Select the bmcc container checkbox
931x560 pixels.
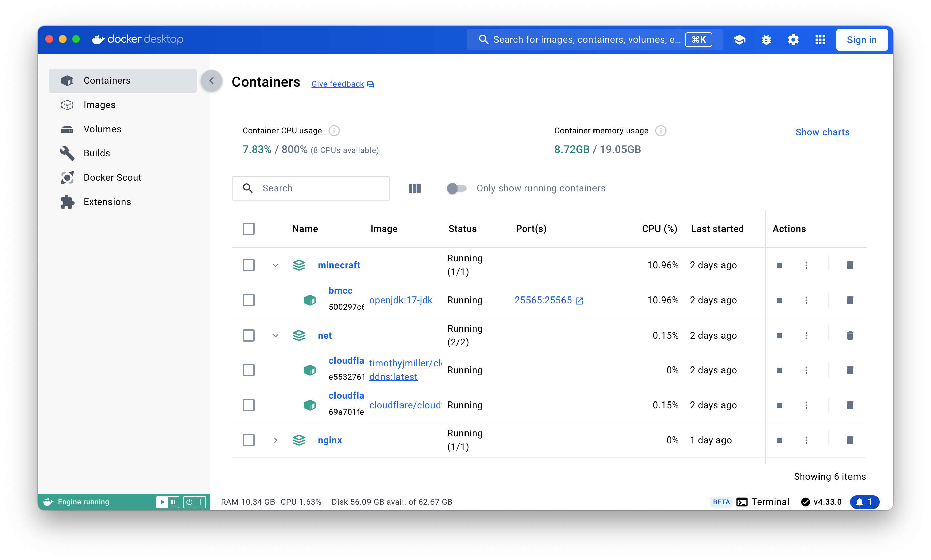coord(248,300)
